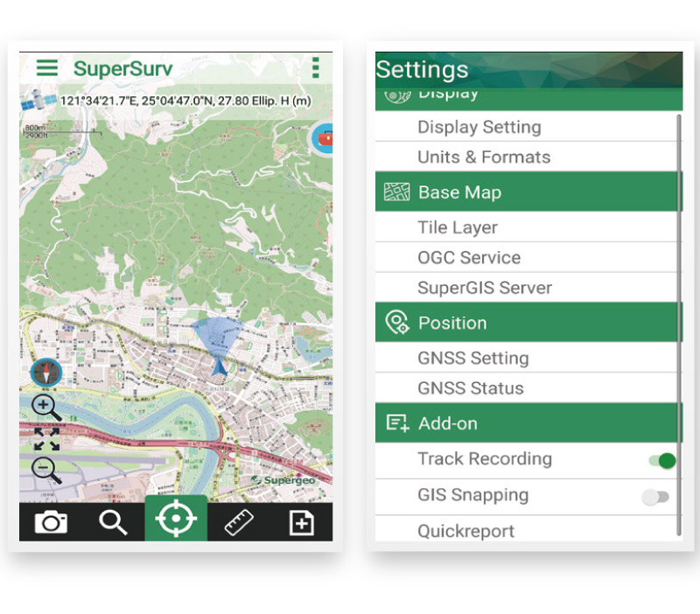Tap the compass icon on the map

pyautogui.click(x=46, y=372)
